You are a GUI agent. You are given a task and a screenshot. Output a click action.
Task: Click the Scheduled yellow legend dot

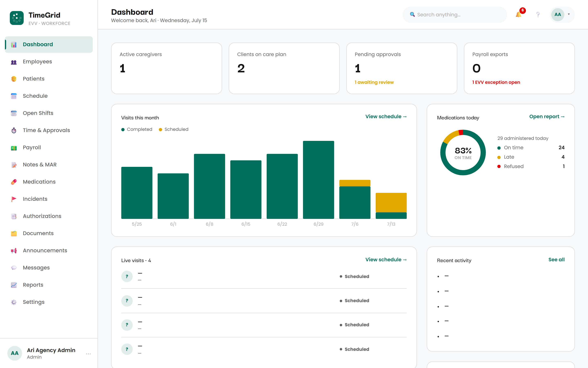click(160, 129)
